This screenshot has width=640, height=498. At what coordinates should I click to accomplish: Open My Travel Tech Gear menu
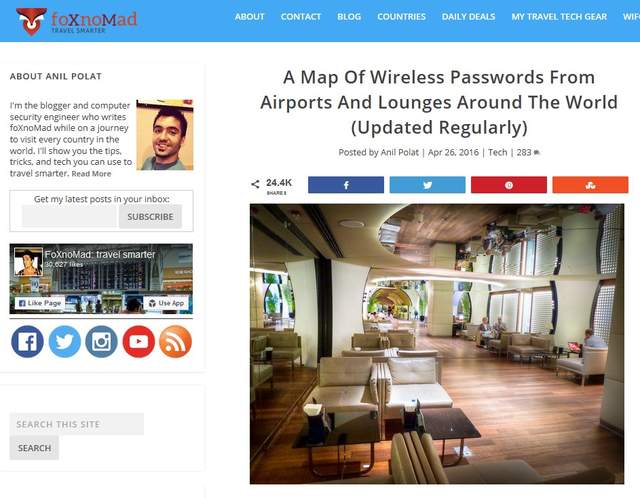point(559,17)
